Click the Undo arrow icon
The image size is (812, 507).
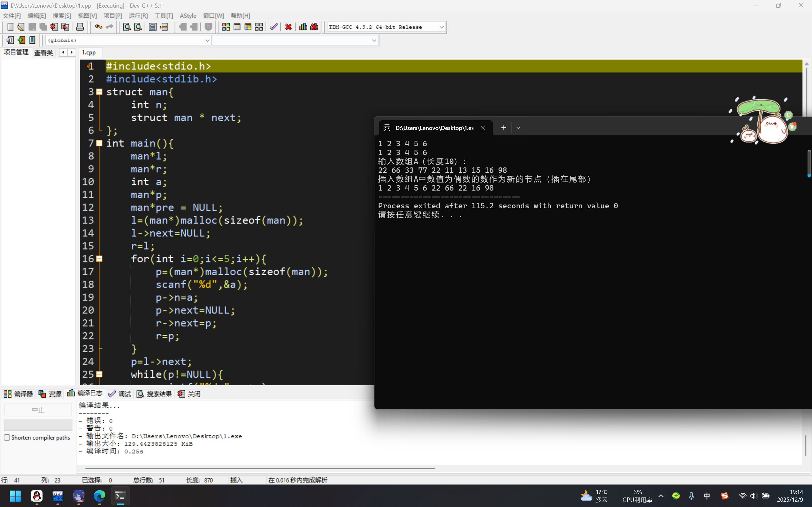pyautogui.click(x=98, y=27)
